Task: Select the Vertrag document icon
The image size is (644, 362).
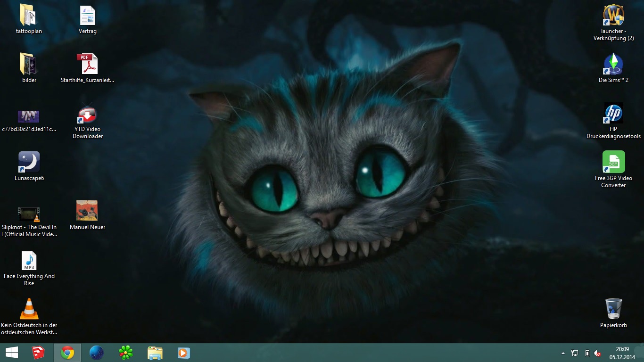Action: tap(87, 16)
